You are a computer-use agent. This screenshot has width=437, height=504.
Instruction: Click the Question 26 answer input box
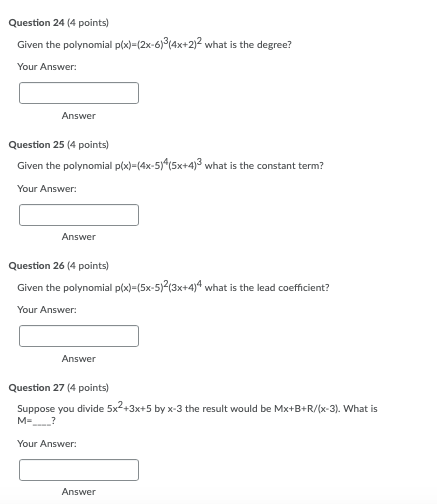point(79,336)
